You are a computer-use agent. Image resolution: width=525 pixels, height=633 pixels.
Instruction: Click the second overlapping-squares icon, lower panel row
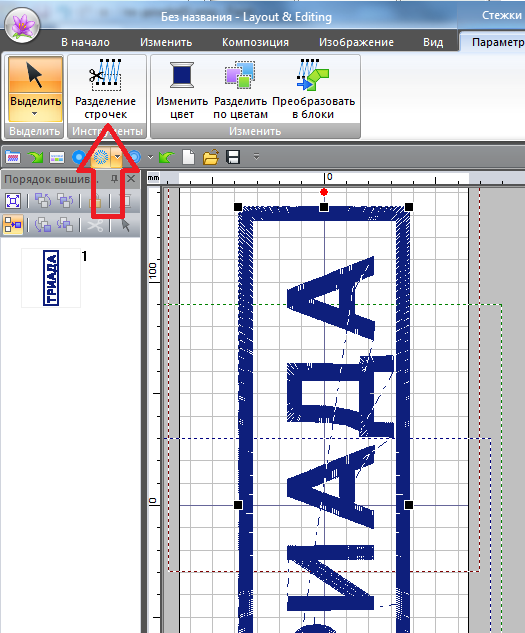pos(65,225)
